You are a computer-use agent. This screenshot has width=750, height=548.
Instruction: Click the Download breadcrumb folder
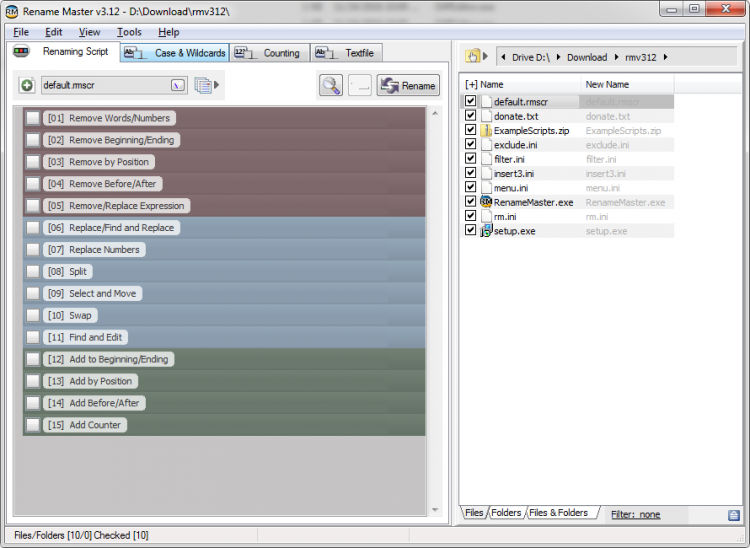point(587,57)
